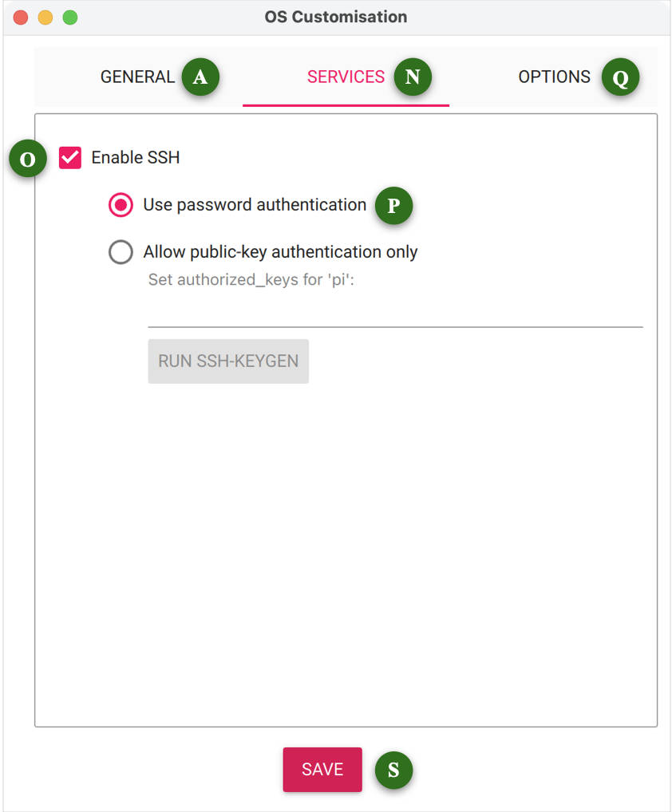This screenshot has width=672, height=812.
Task: Click the green badge labeled A
Action: point(200,77)
